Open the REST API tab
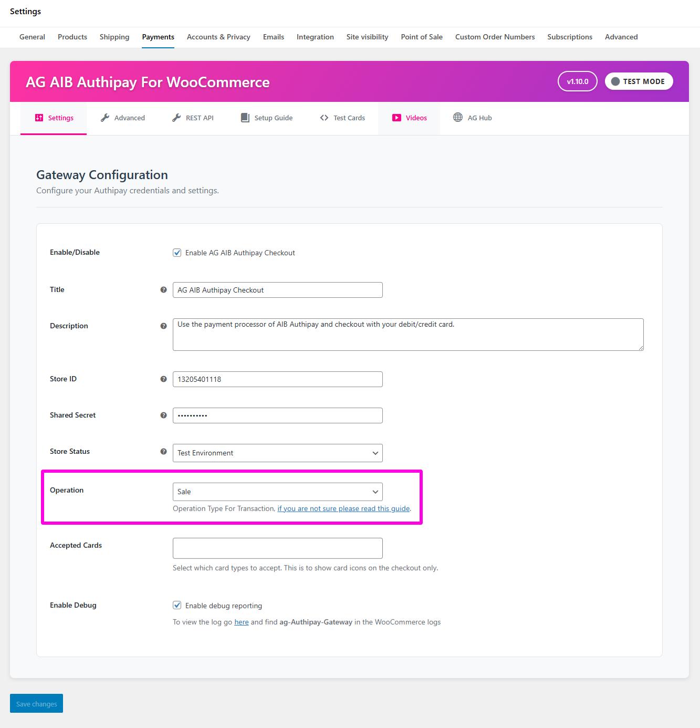 (193, 118)
